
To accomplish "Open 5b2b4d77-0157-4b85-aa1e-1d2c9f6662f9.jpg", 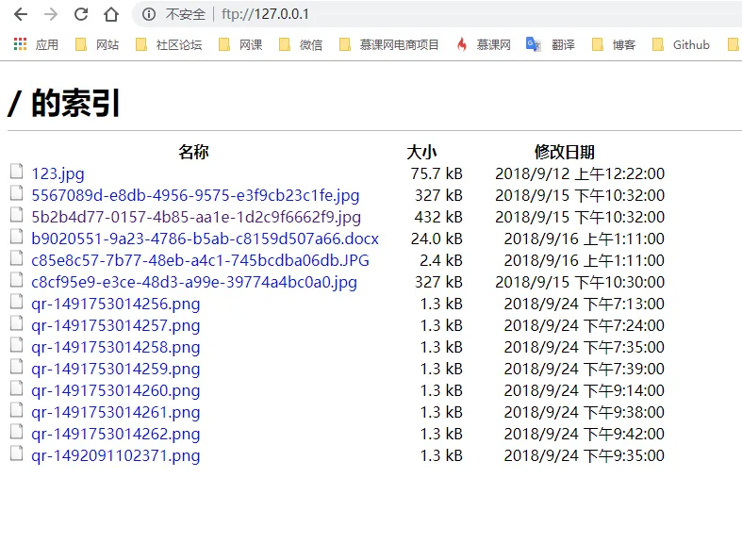I will pyautogui.click(x=196, y=217).
